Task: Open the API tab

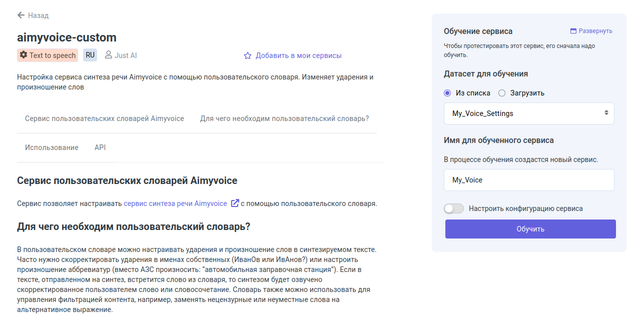Action: [x=100, y=147]
